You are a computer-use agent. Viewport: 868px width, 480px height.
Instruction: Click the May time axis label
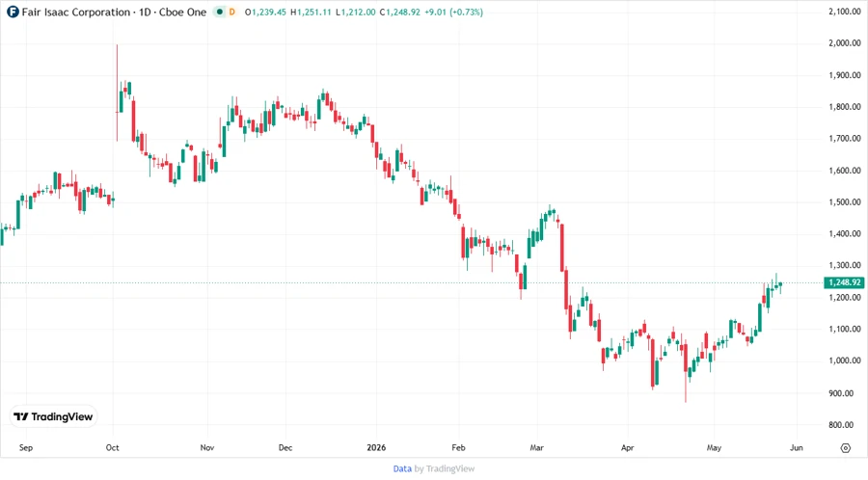pos(714,447)
